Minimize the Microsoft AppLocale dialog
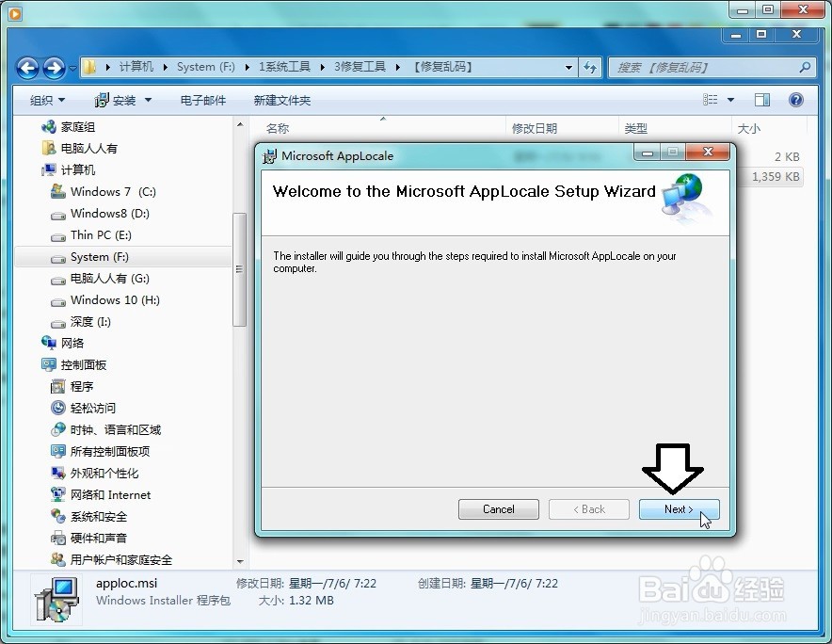Screen dimensions: 832x644 tap(647, 153)
